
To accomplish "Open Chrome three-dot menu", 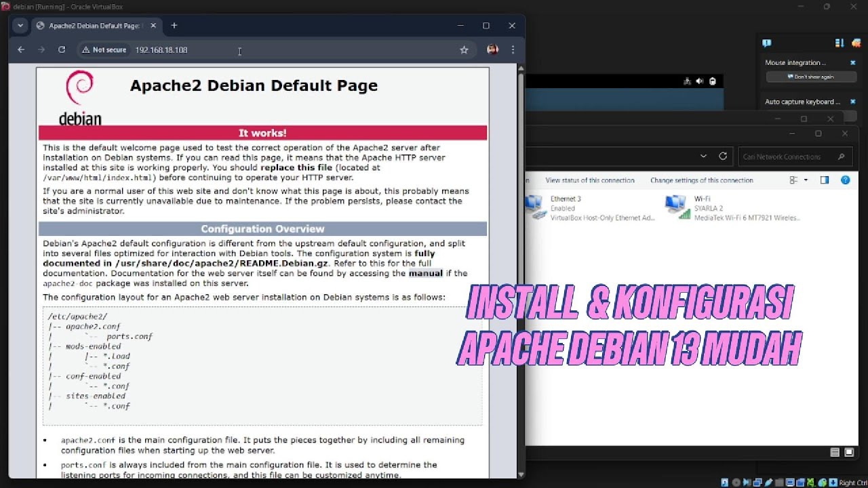I will point(513,49).
